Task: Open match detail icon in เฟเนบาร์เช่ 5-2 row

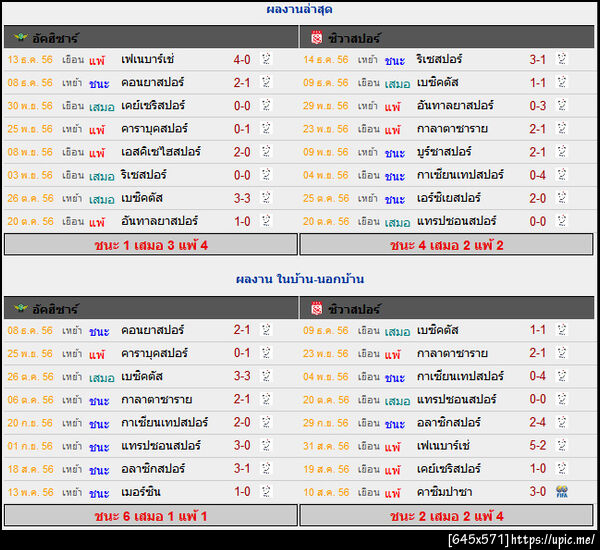Action: (562, 446)
